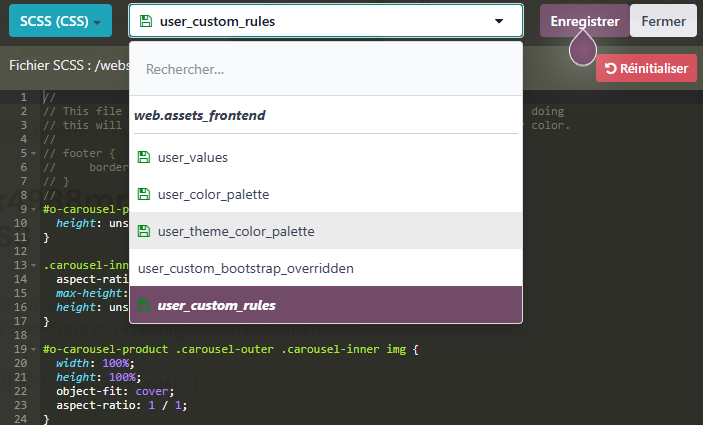Select user_values from the list
This screenshot has width=703, height=425.
click(x=325, y=157)
